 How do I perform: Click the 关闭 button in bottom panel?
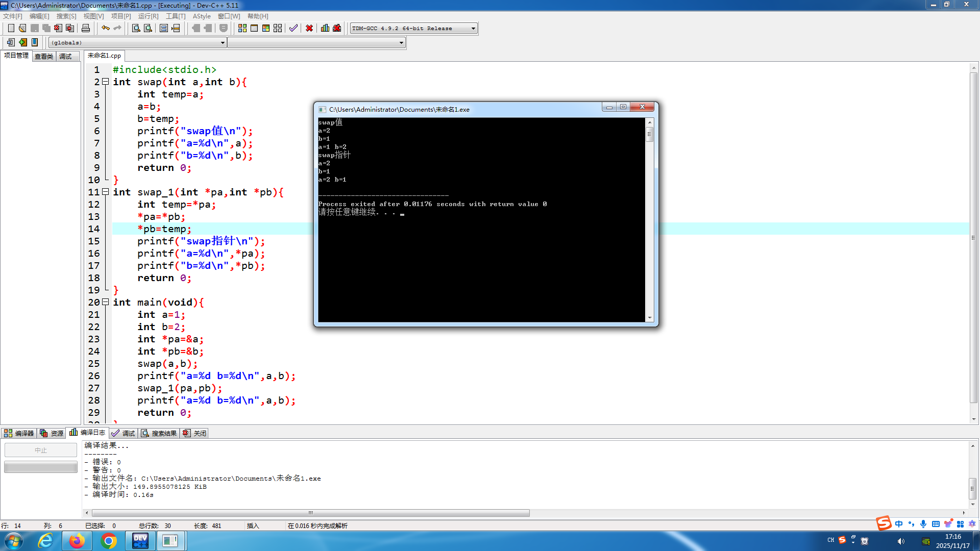tap(195, 433)
